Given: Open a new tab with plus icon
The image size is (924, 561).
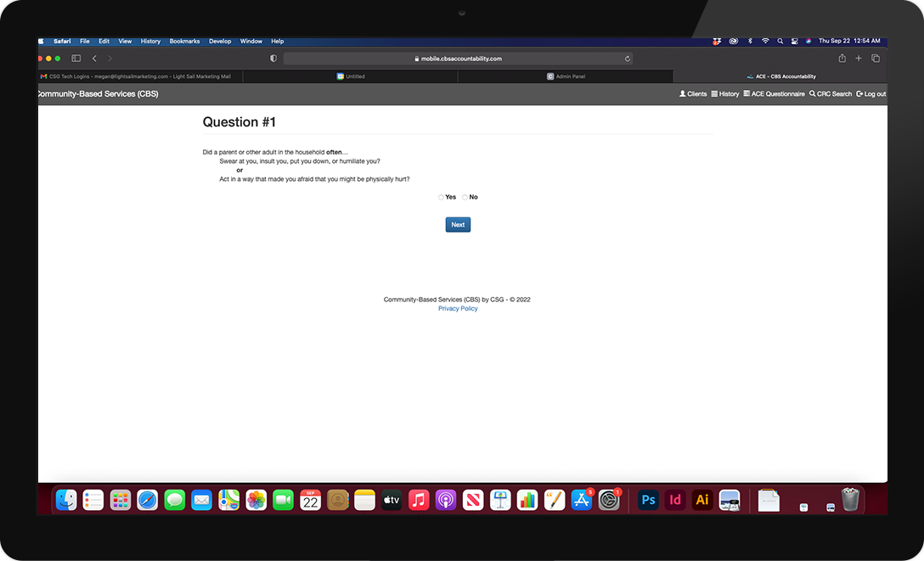Looking at the screenshot, I should coord(859,59).
